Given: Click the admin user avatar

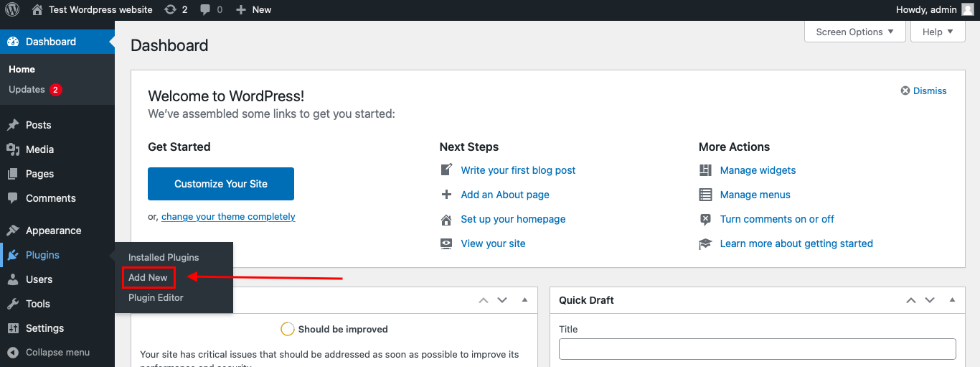Looking at the screenshot, I should tap(968, 10).
